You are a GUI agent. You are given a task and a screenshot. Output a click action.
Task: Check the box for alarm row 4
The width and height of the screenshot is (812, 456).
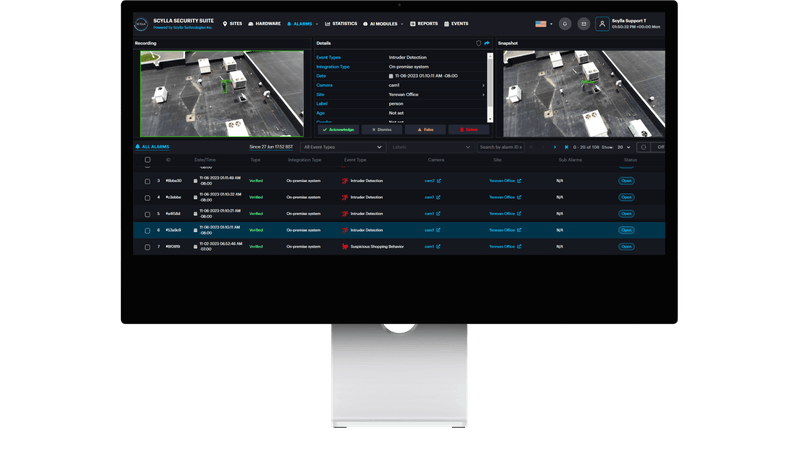[148, 198]
